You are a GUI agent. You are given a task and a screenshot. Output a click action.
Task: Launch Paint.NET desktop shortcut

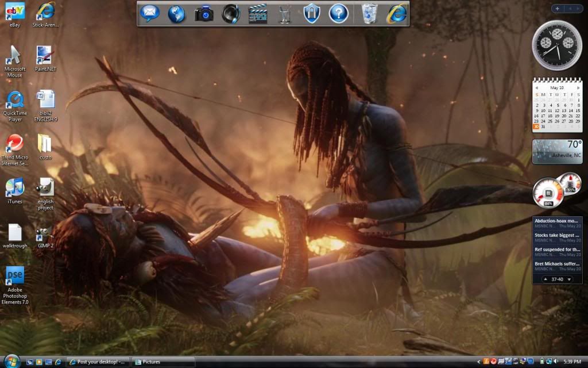point(45,56)
